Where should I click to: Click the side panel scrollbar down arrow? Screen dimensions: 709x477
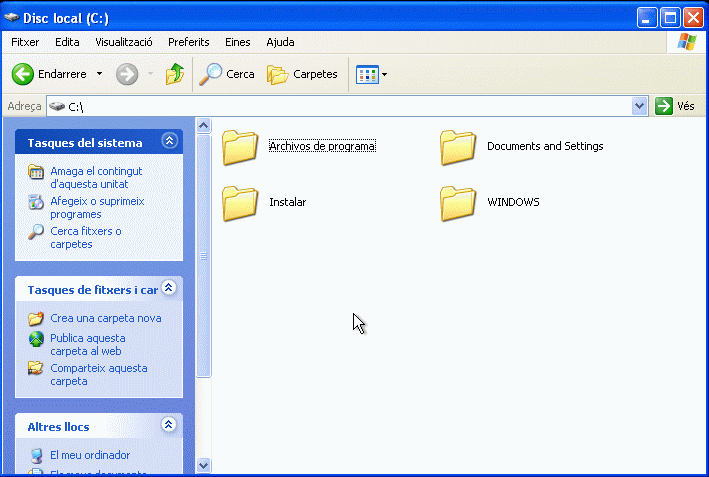point(204,465)
